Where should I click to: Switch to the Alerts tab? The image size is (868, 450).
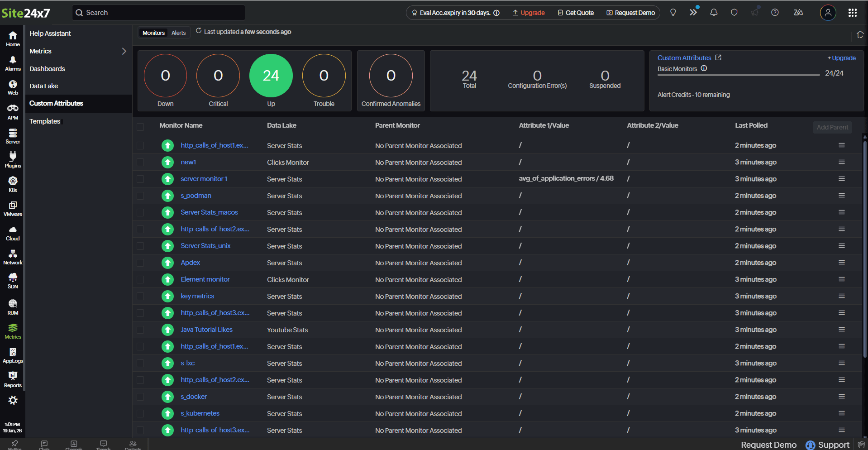pyautogui.click(x=178, y=33)
